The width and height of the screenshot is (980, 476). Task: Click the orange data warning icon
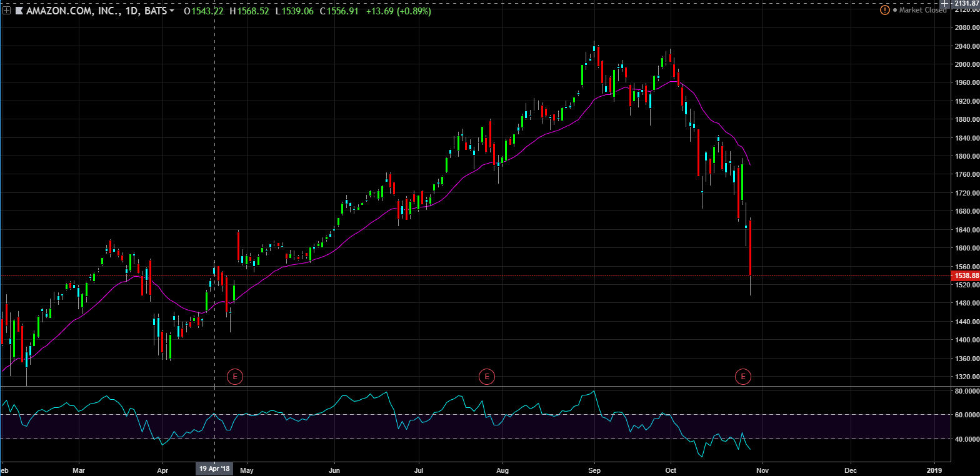click(x=884, y=10)
